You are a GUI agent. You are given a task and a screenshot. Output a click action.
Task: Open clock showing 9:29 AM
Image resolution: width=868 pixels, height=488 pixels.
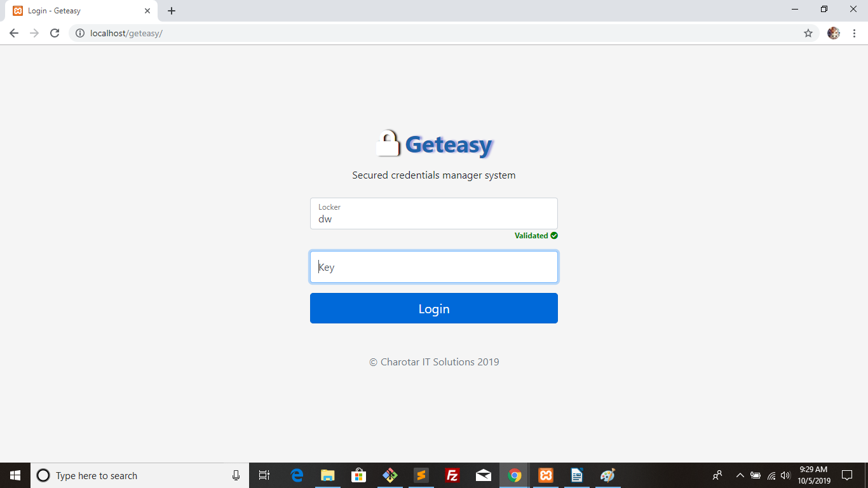pyautogui.click(x=814, y=475)
